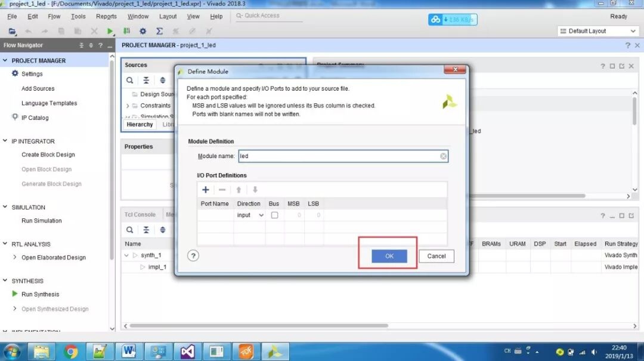Click search icon in Sources panel
The width and height of the screenshot is (644, 361).
coord(129,80)
